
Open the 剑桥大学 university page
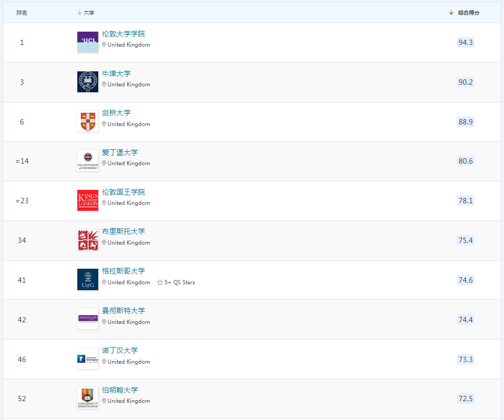[x=116, y=113]
